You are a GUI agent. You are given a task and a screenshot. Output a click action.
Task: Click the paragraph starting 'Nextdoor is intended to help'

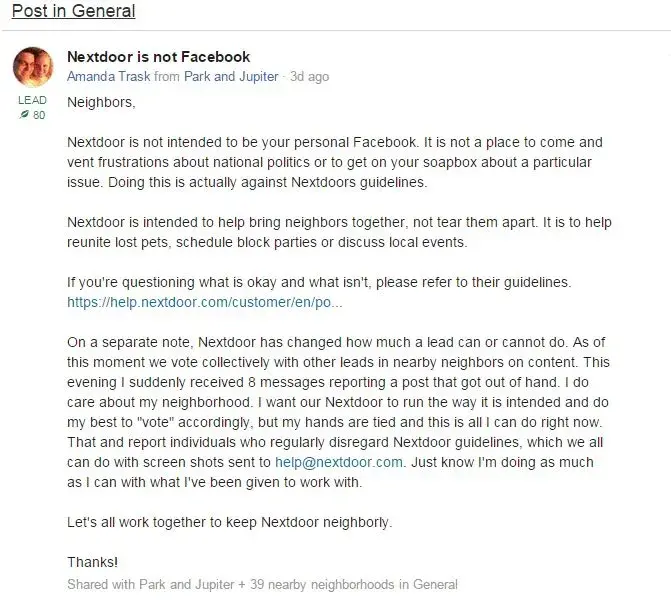point(330,231)
